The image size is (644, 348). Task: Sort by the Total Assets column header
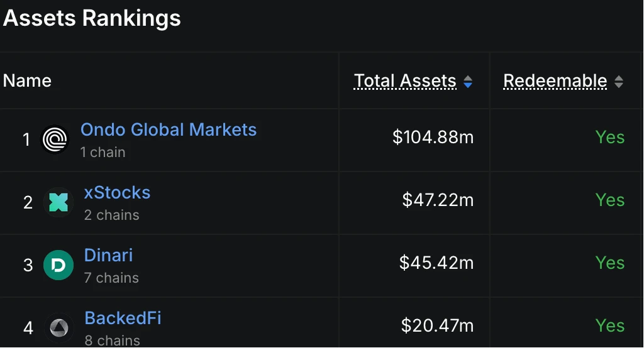[405, 81]
